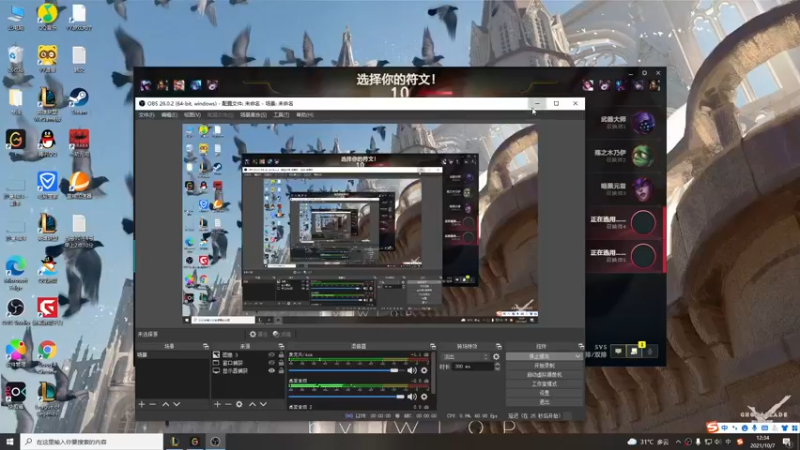Image resolution: width=800 pixels, height=450 pixels.
Task: Lock the display capture source
Action: click(x=281, y=371)
